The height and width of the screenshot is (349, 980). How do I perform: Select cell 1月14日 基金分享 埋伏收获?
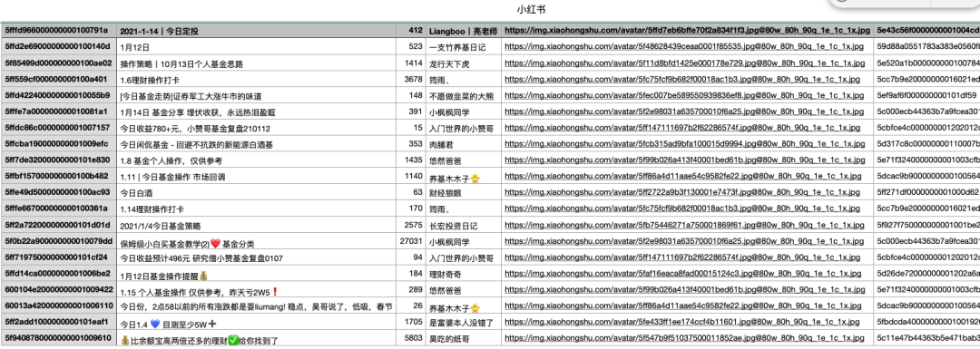(256, 111)
